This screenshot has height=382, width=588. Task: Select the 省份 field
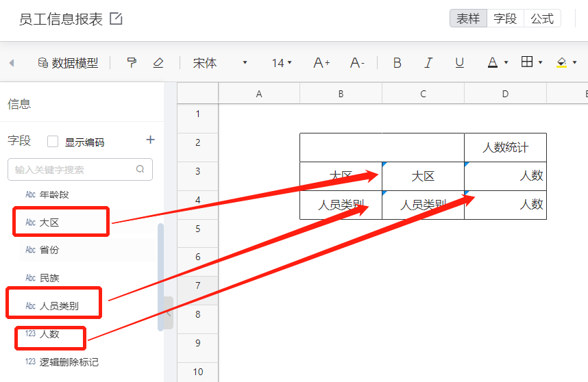point(42,250)
